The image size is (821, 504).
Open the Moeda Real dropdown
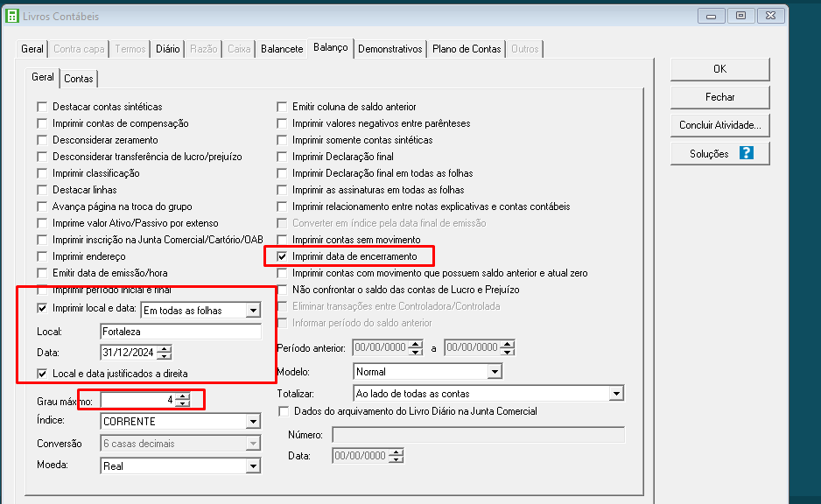[252, 466]
